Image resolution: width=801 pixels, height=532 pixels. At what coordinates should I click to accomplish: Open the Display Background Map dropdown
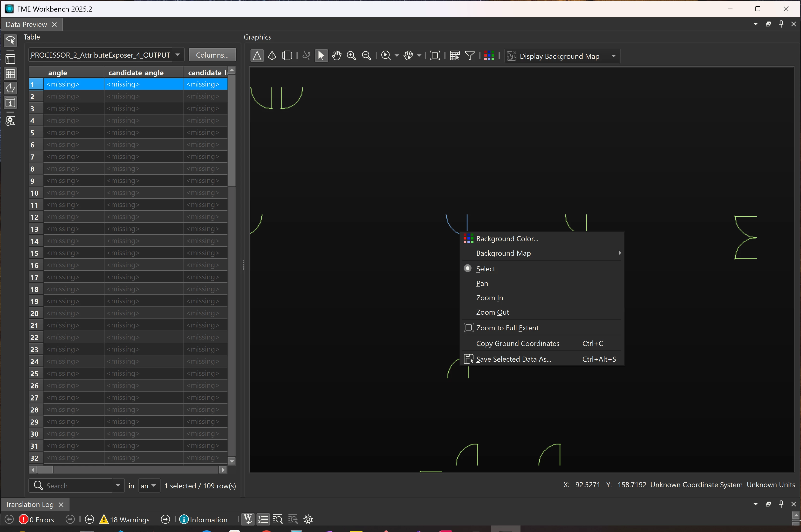pyautogui.click(x=613, y=56)
